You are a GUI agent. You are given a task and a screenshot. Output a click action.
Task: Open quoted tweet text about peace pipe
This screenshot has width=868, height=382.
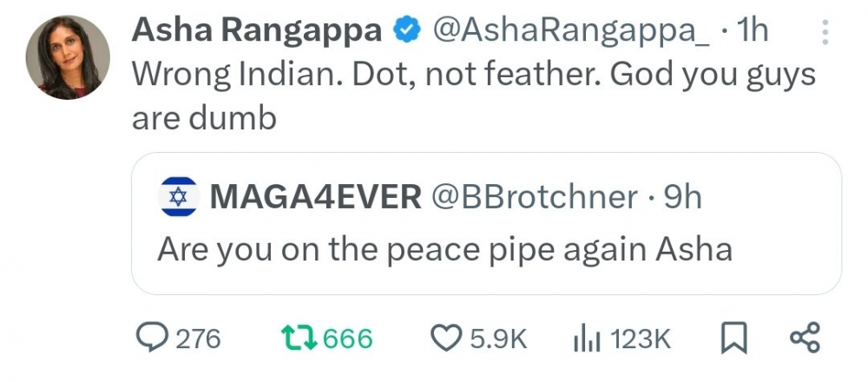pos(444,250)
